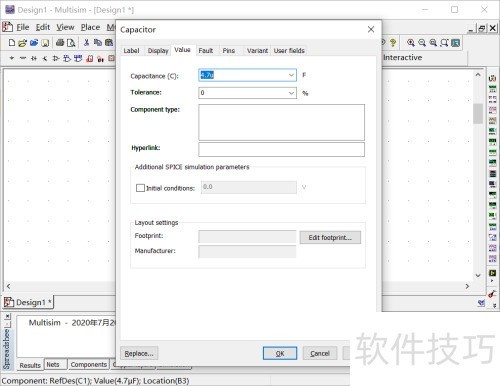Pick the LabVIEW instruments icon
500x386 pixels.
pyautogui.click(x=492, y=273)
